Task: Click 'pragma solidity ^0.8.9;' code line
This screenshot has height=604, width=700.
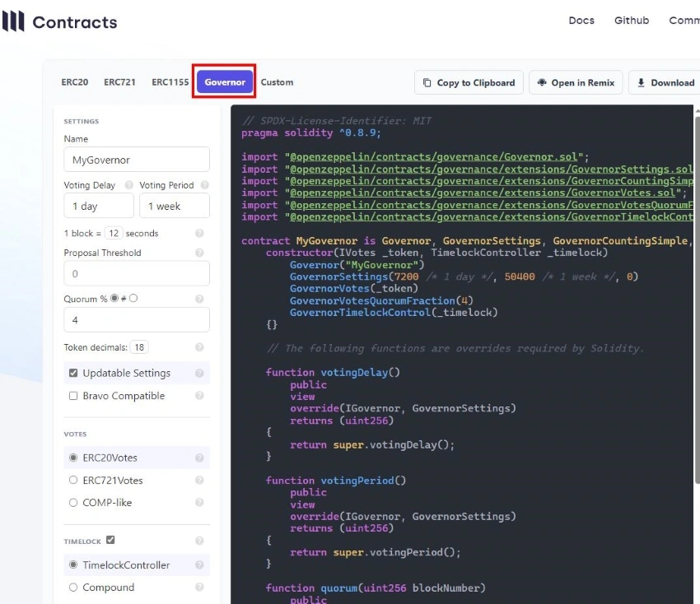Action: (x=311, y=133)
